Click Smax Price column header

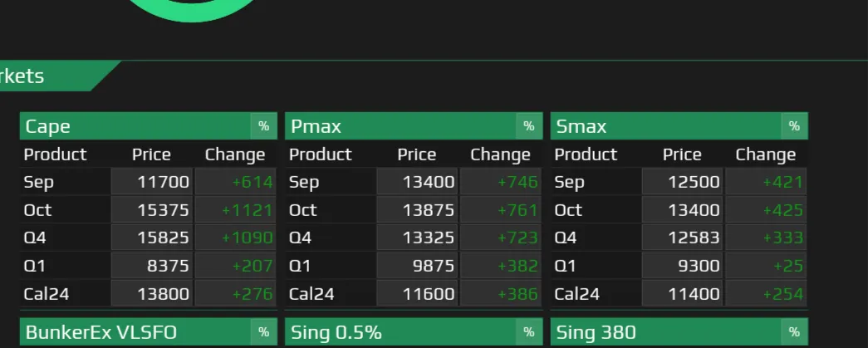click(682, 154)
